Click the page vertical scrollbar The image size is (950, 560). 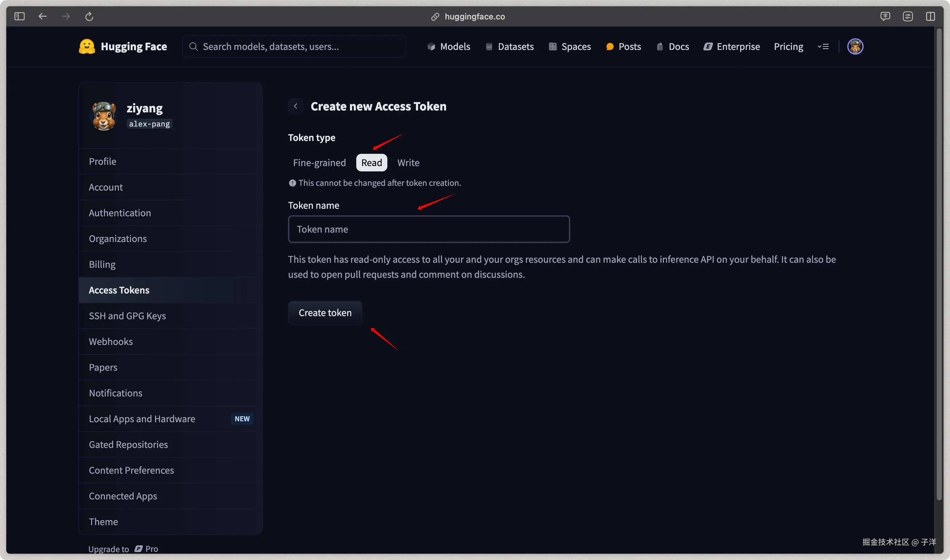(x=939, y=264)
